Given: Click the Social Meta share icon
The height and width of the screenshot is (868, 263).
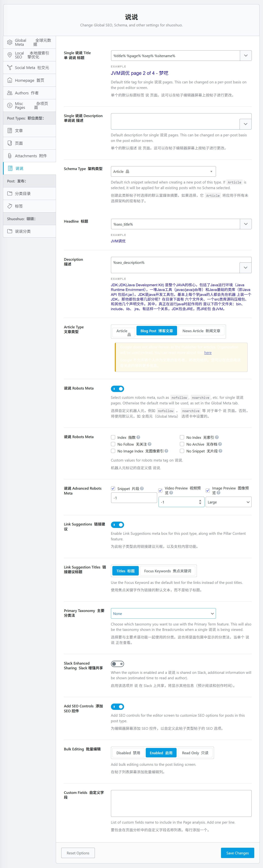Looking at the screenshot, I should pyautogui.click(x=10, y=68).
